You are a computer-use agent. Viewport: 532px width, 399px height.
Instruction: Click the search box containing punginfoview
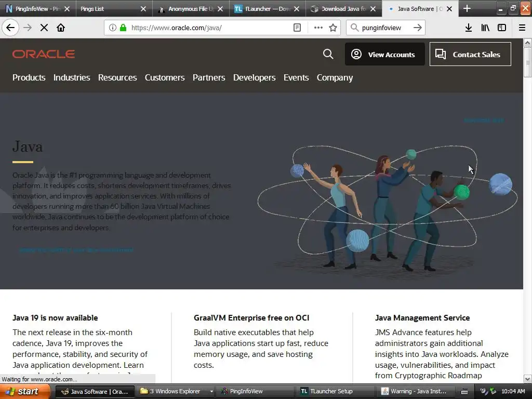pos(385,28)
